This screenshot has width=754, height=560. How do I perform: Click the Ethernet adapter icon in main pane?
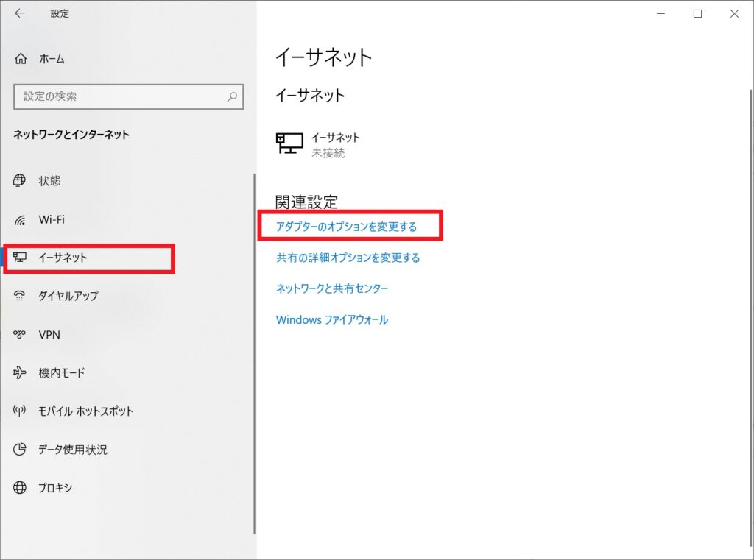tap(289, 143)
